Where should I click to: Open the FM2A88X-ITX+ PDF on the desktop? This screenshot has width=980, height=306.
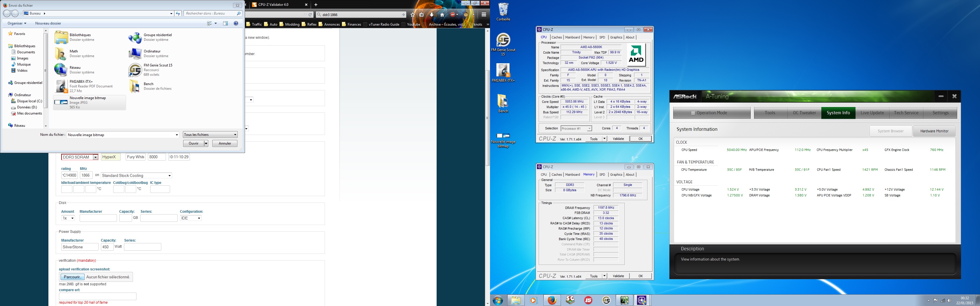coord(503,73)
